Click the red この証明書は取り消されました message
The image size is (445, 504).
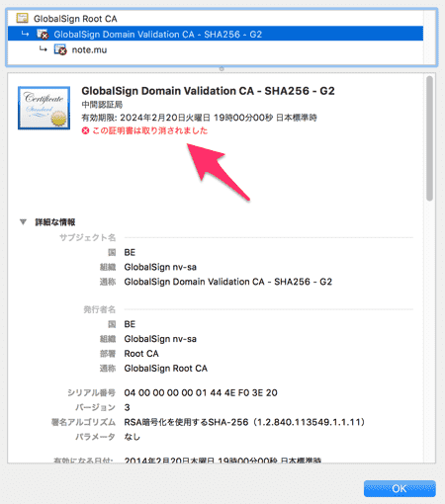tap(149, 130)
